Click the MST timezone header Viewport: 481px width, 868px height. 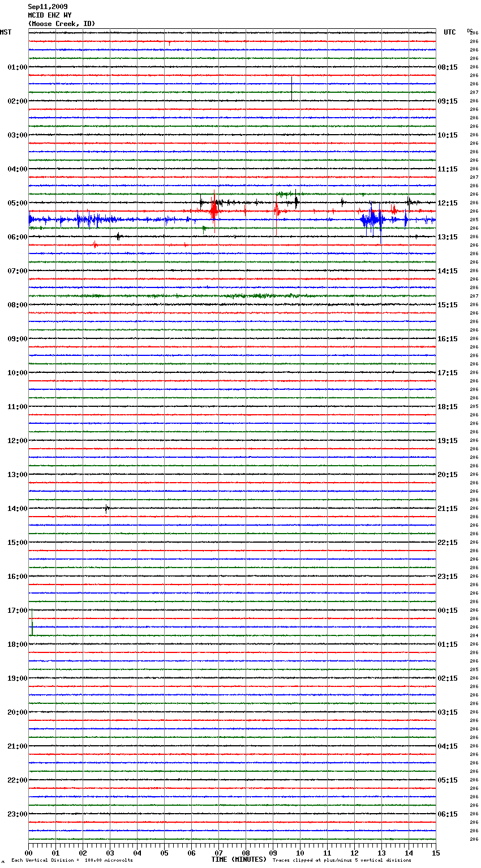tap(6, 32)
